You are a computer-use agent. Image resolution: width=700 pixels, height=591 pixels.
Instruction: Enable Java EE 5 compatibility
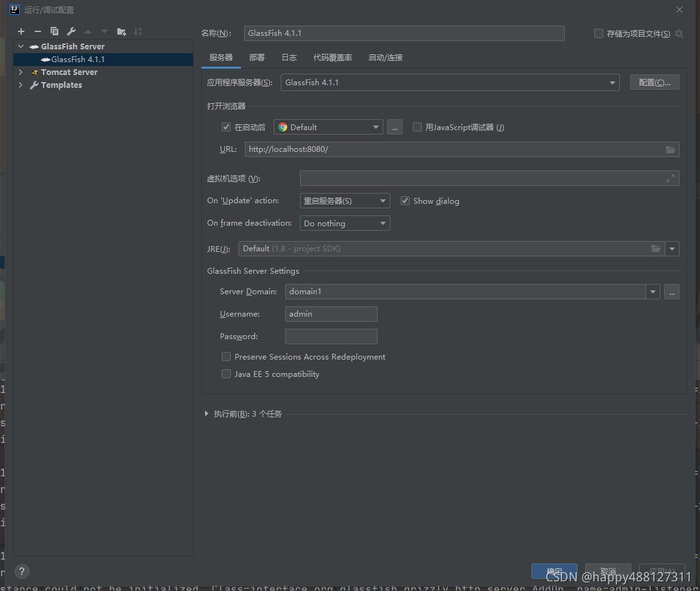tap(226, 374)
